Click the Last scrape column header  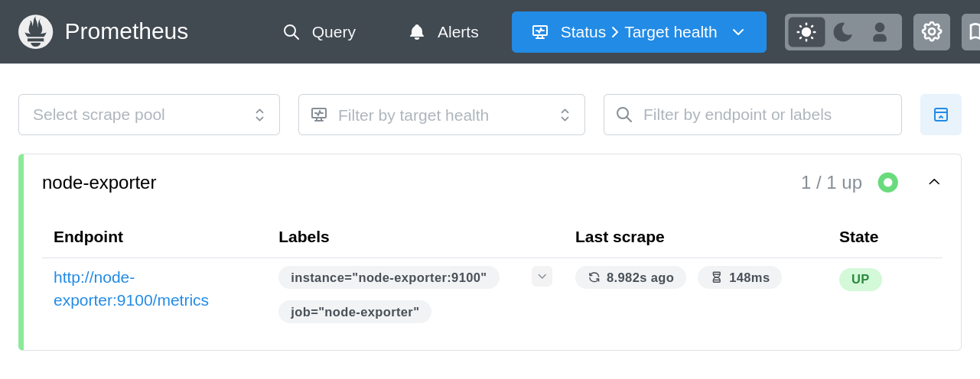(620, 237)
